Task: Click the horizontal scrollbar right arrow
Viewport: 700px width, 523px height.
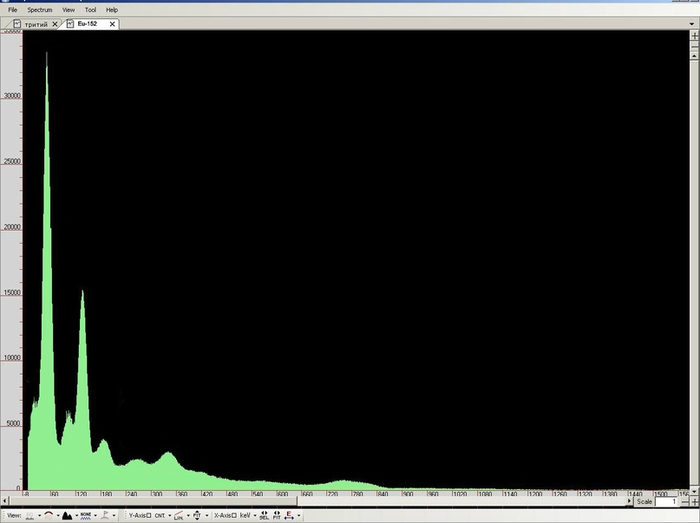Action: 630,502
